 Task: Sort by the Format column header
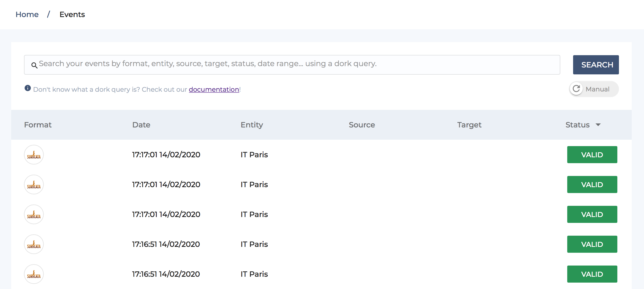point(38,125)
